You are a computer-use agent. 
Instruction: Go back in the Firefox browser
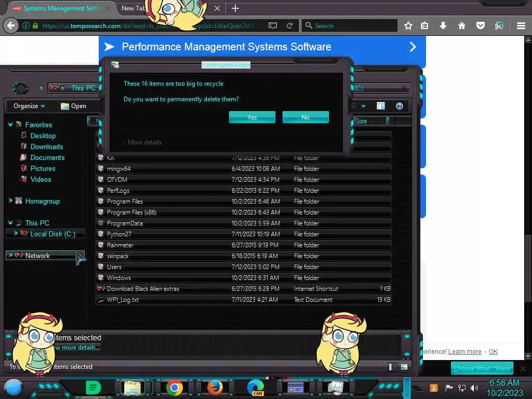coord(11,25)
